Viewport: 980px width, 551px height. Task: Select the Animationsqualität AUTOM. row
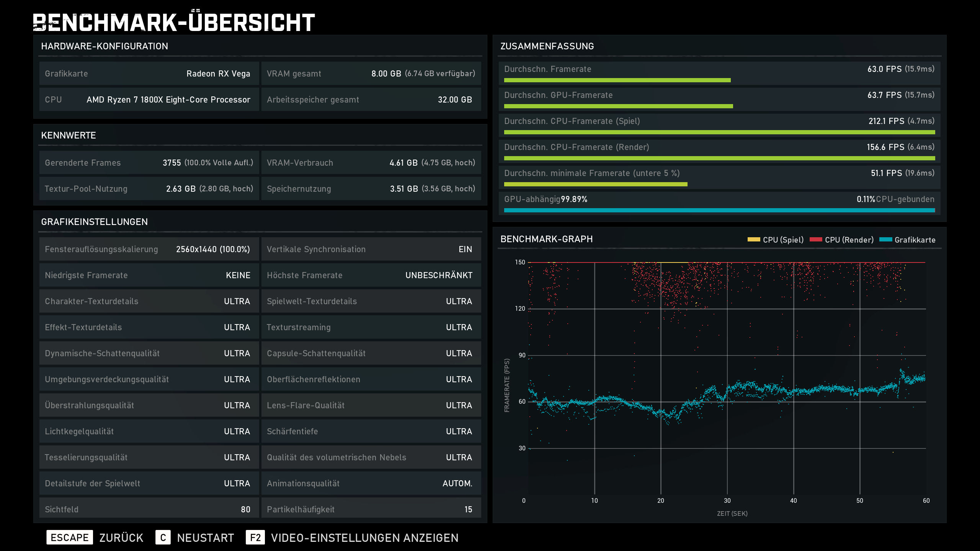tap(371, 483)
